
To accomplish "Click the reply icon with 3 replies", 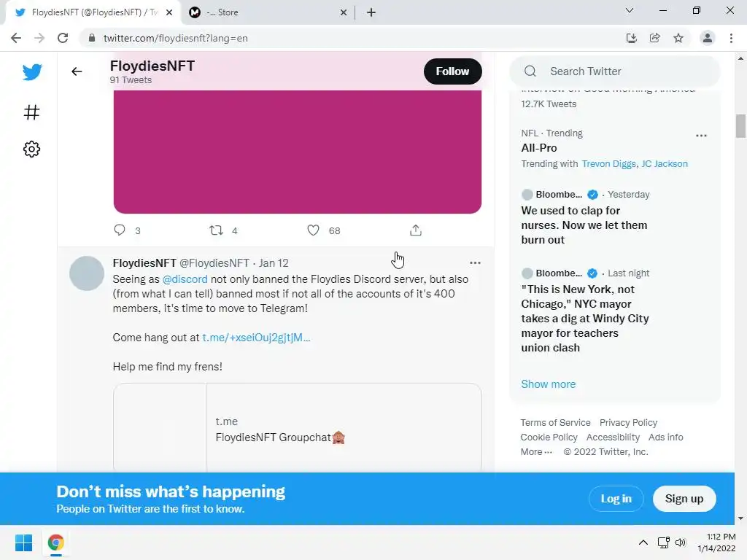I will click(x=120, y=230).
